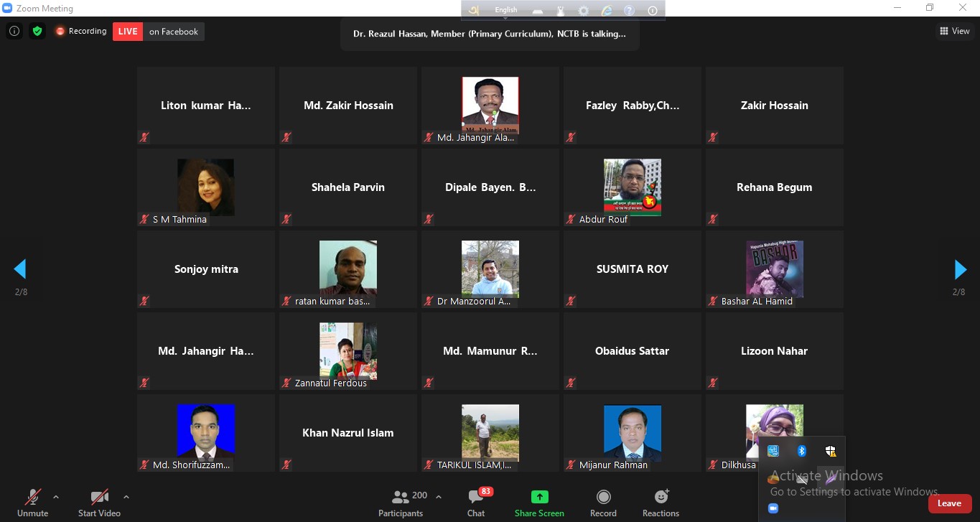Click the Record button in toolbar
The width and height of the screenshot is (980, 522).
point(603,503)
